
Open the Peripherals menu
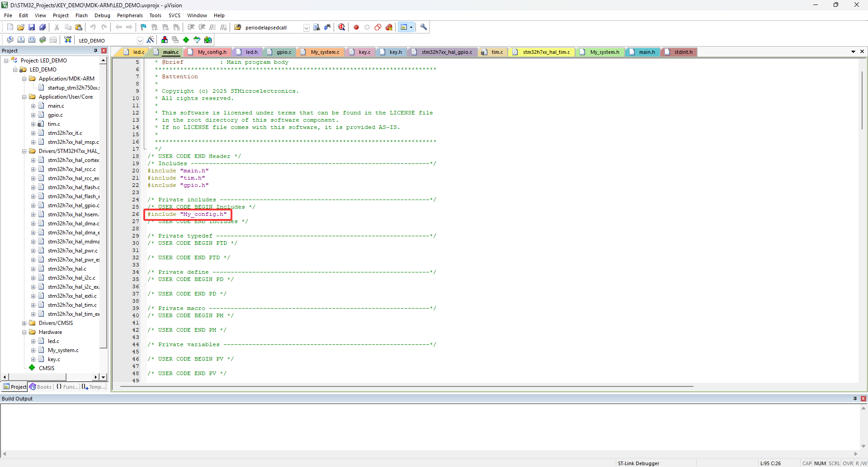(130, 15)
